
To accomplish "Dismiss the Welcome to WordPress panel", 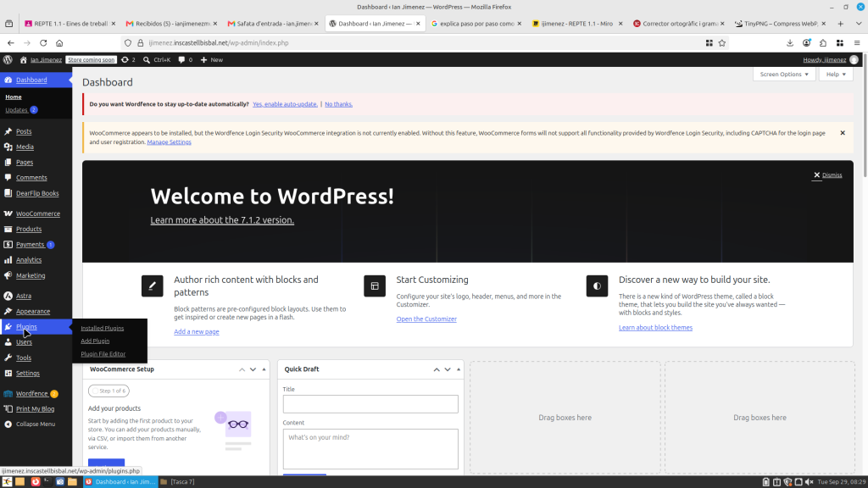I will pyautogui.click(x=827, y=175).
